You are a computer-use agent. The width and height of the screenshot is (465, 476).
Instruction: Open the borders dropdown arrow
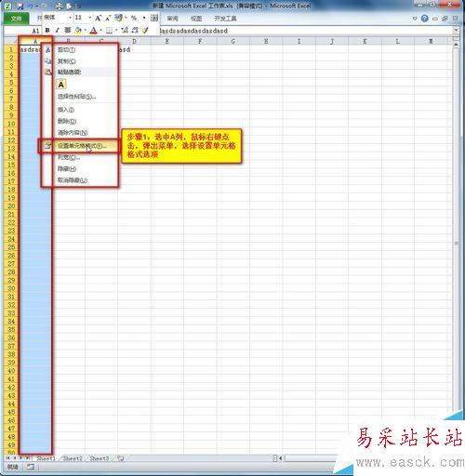(x=116, y=31)
